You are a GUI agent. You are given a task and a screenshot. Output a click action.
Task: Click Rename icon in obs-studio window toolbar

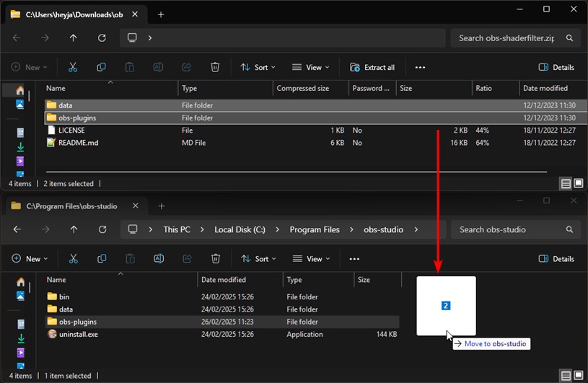click(x=159, y=259)
